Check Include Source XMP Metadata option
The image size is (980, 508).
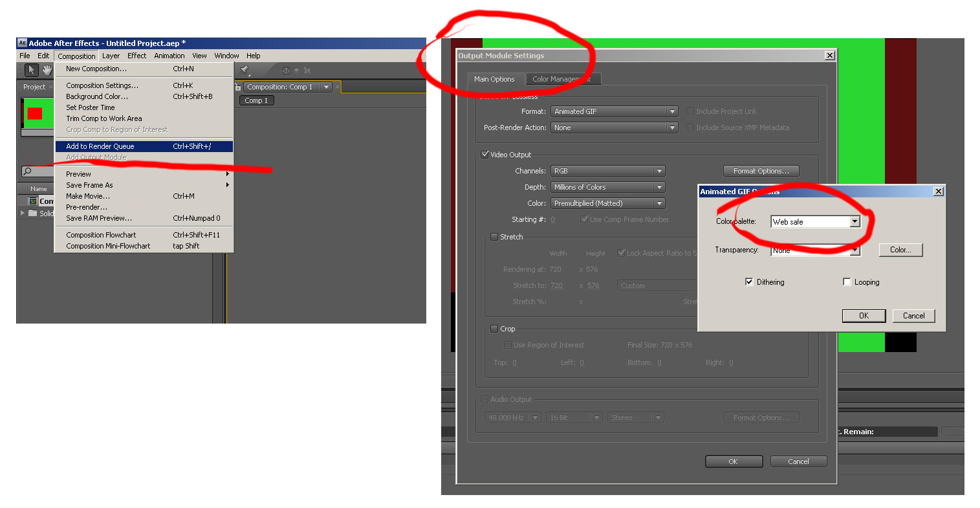pos(690,127)
